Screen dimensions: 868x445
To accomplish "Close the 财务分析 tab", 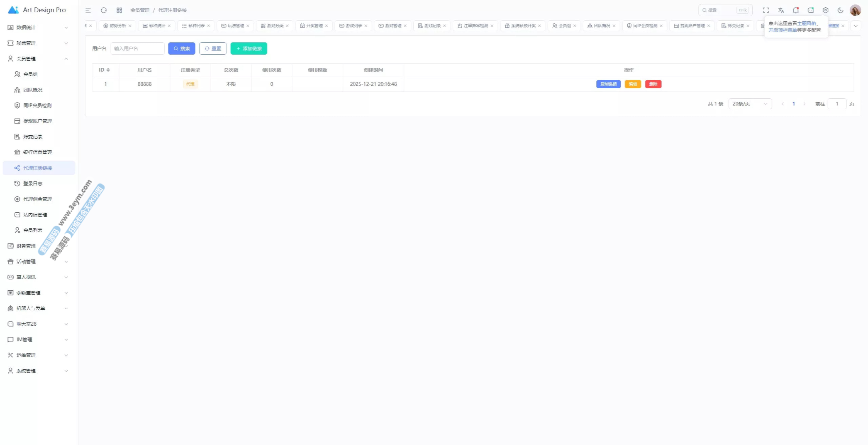I will [x=130, y=26].
